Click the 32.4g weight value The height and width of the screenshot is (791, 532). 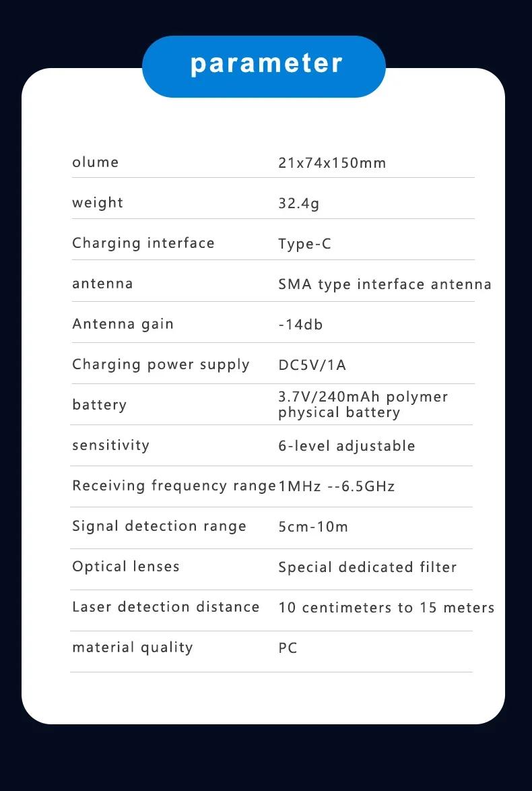pos(299,203)
